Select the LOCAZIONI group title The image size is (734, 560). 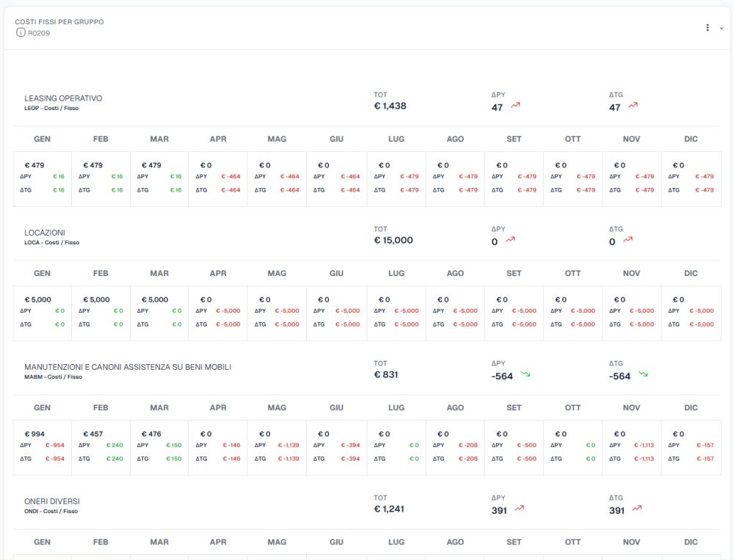click(x=45, y=233)
